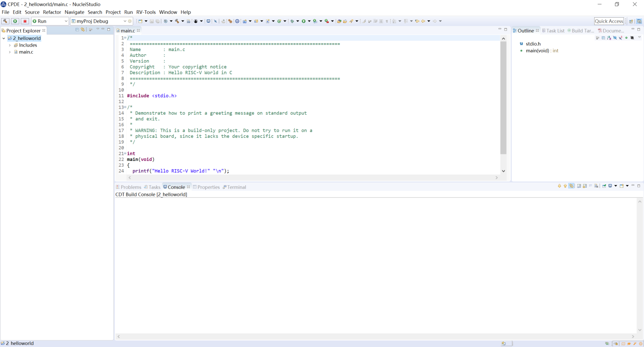Toggle Pin Console button
Image resolution: width=644 pixels, height=347 pixels.
604,186
